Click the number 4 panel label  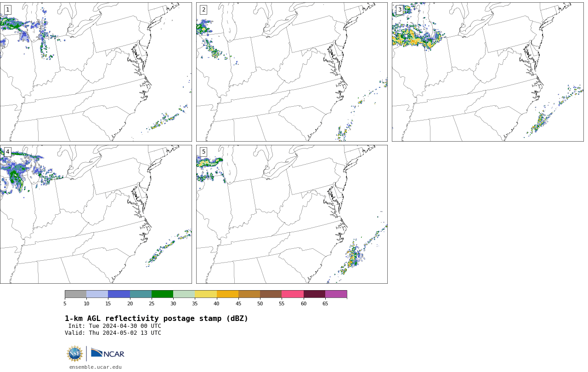tap(7, 152)
